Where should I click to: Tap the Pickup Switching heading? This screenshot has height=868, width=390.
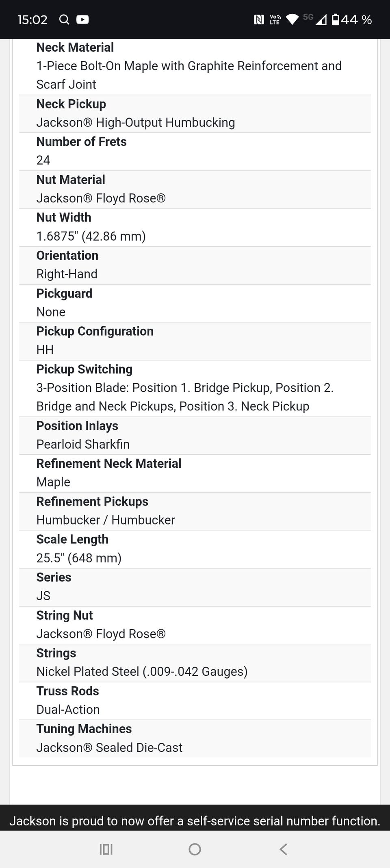click(x=84, y=369)
